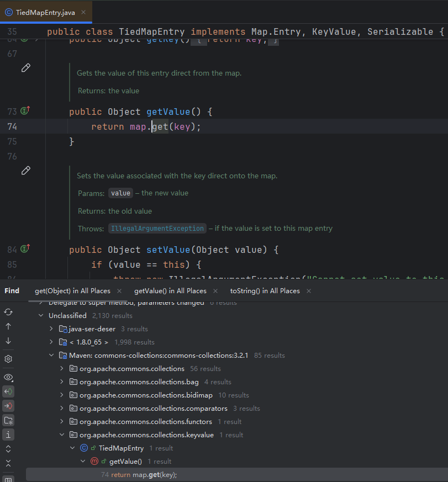
Task: Switch to getValue() in All Places tab
Action: point(170,291)
